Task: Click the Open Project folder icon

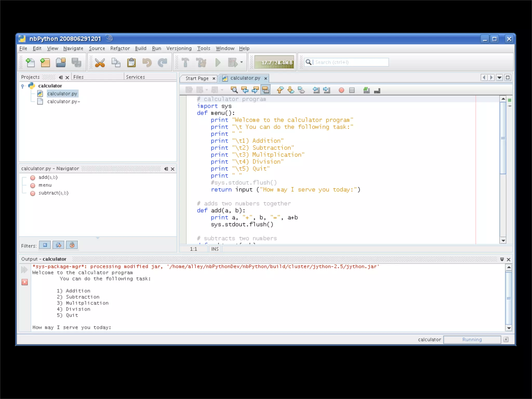Action: (x=61, y=63)
